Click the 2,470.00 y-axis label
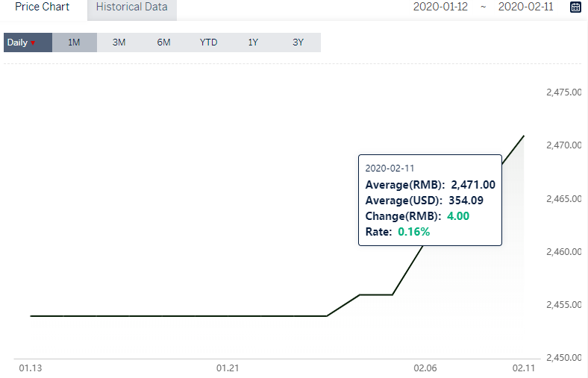 tap(563, 145)
